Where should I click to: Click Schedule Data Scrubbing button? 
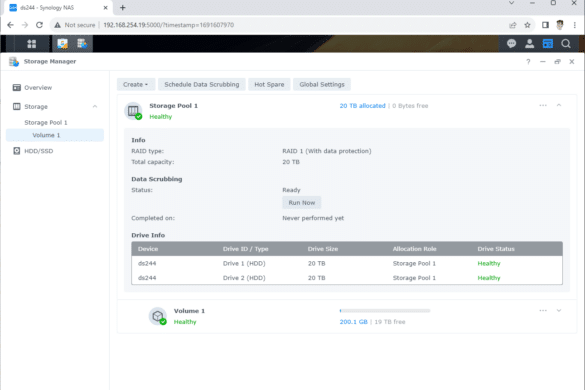tap(202, 85)
